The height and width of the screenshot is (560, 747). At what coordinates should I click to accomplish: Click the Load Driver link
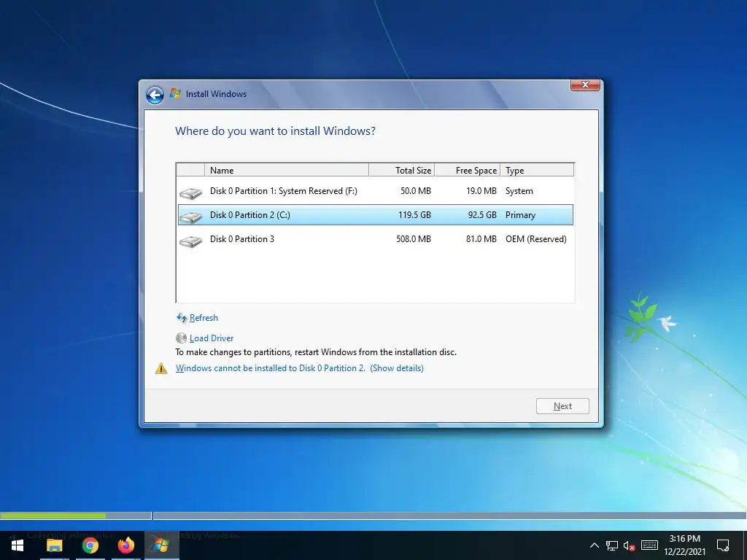tap(212, 338)
